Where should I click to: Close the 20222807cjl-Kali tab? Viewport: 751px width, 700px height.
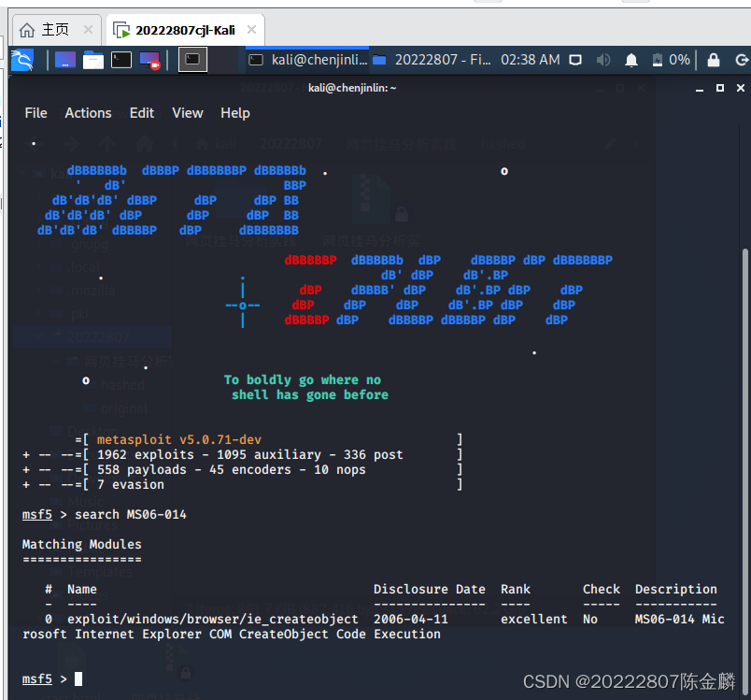[x=251, y=30]
